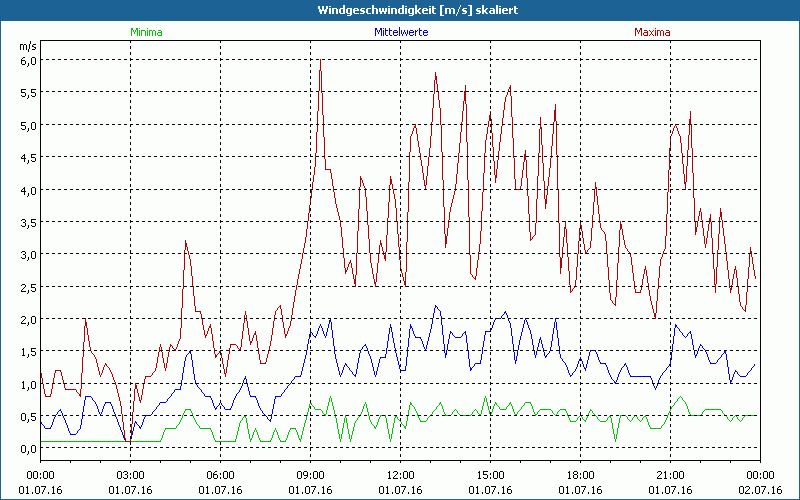Click the highest peak of the red Maxima curve
The width and height of the screenshot is (800, 500).
(x=320, y=61)
